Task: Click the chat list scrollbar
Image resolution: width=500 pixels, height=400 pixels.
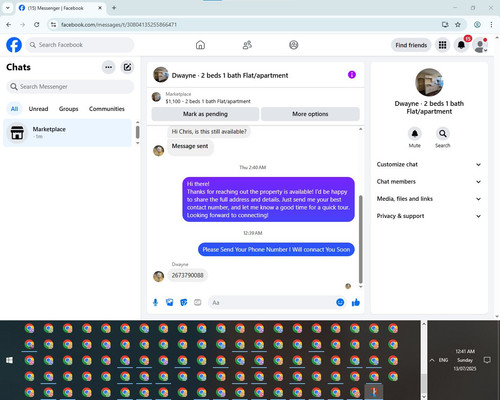Action: click(137, 132)
